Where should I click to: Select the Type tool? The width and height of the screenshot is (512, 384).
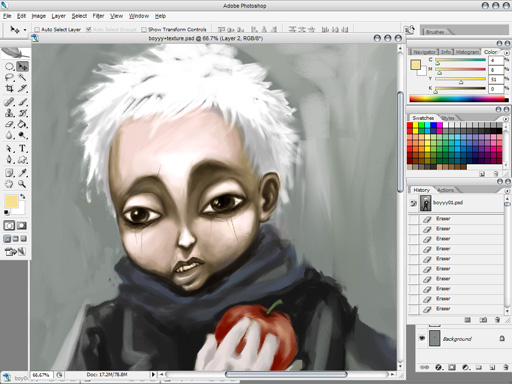pos(22,148)
